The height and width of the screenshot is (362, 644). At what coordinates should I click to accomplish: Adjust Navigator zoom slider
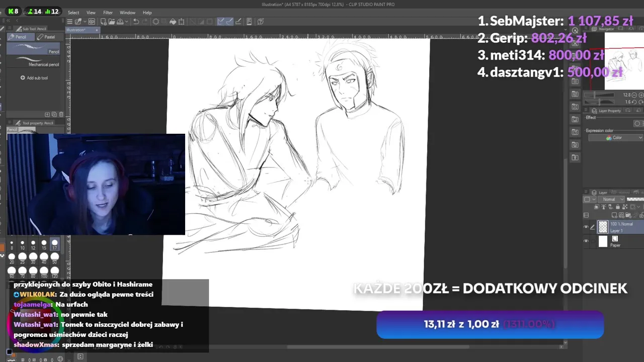[599, 95]
